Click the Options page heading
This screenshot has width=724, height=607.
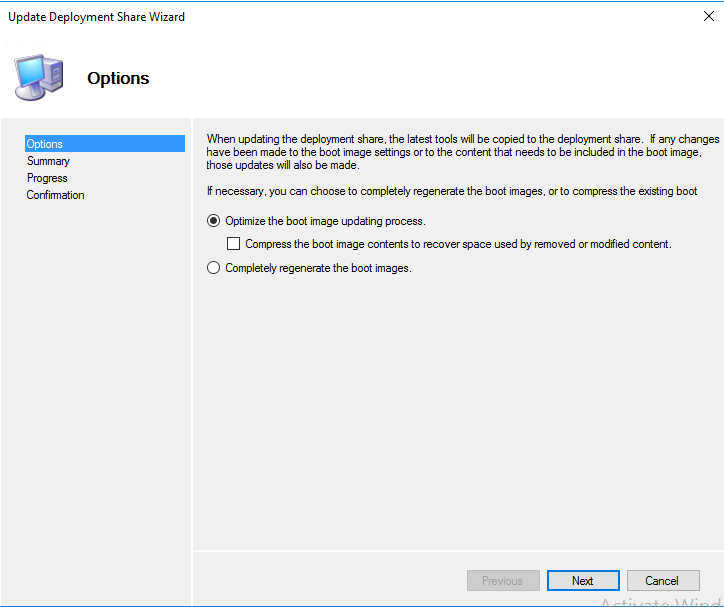click(118, 78)
